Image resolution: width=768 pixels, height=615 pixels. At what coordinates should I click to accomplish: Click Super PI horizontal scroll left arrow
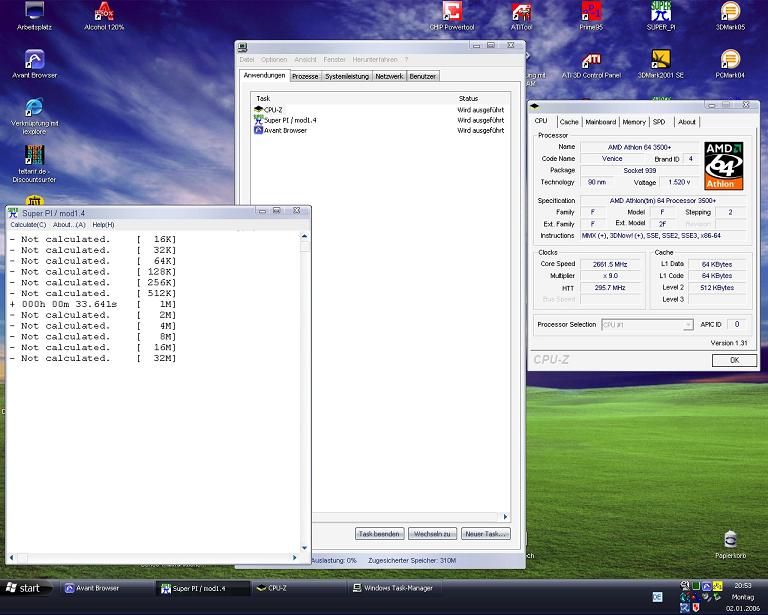click(11, 557)
